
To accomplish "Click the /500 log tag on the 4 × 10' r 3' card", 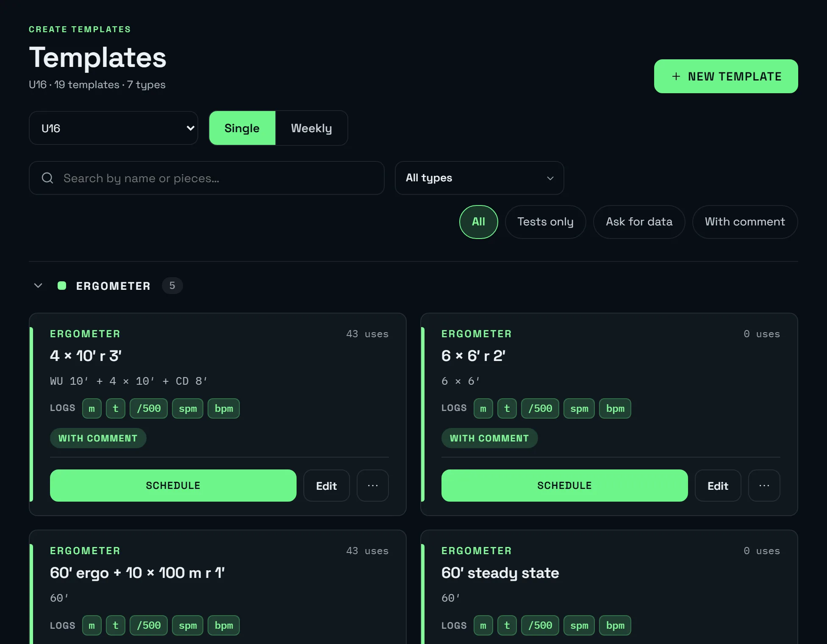I will click(149, 408).
